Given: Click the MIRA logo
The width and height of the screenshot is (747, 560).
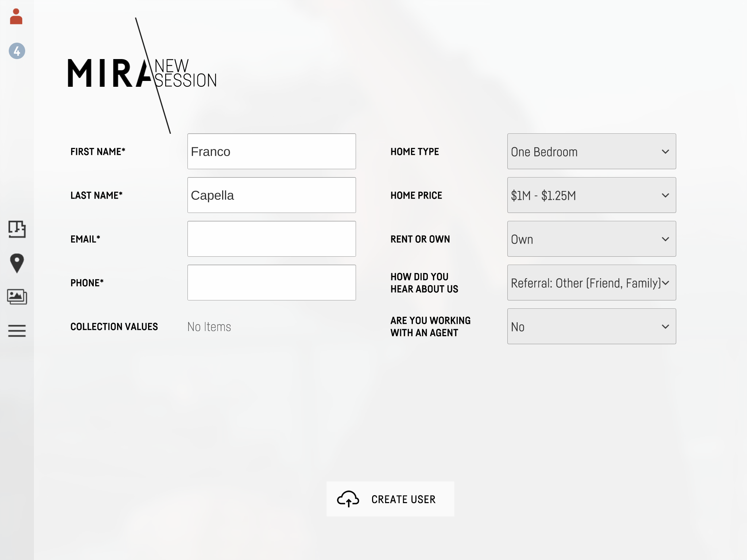Looking at the screenshot, I should click(x=109, y=74).
